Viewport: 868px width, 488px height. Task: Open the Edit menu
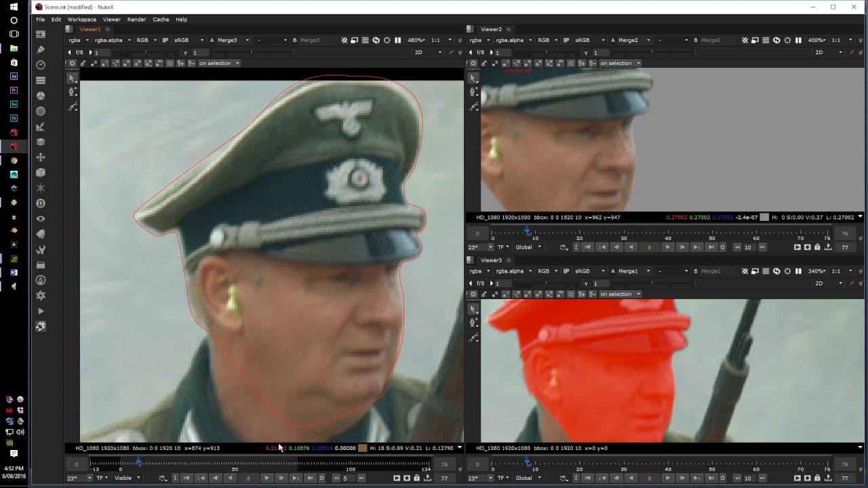56,20
